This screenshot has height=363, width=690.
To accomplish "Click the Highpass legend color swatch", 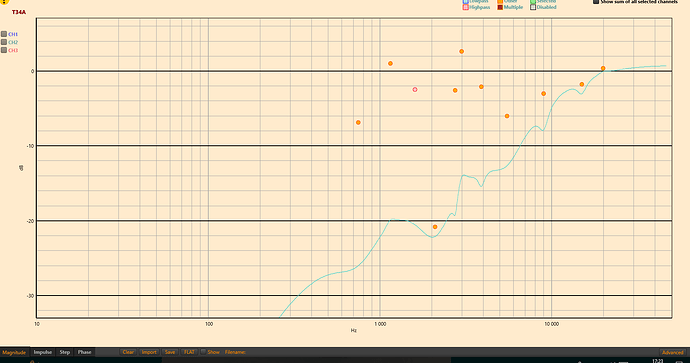I will (466, 7).
